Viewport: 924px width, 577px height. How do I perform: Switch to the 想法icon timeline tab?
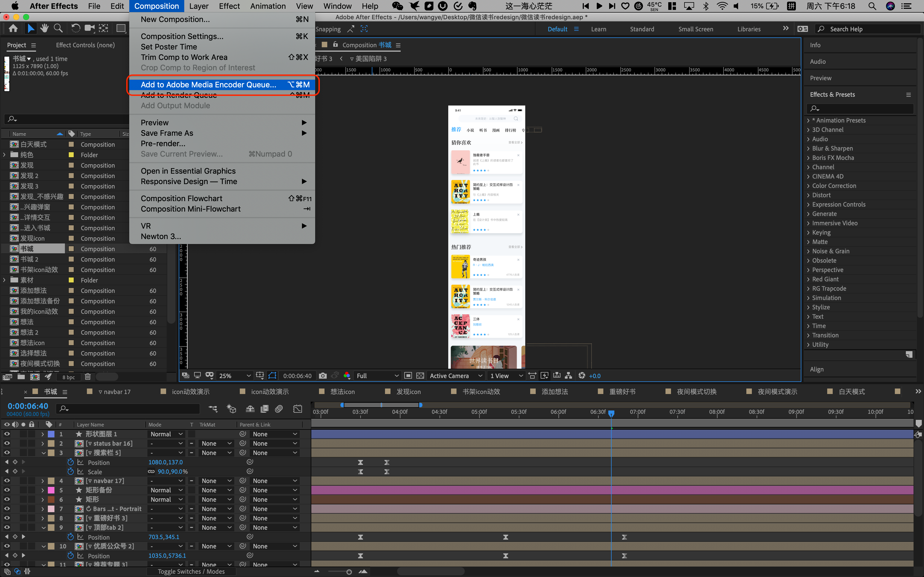[x=342, y=392]
